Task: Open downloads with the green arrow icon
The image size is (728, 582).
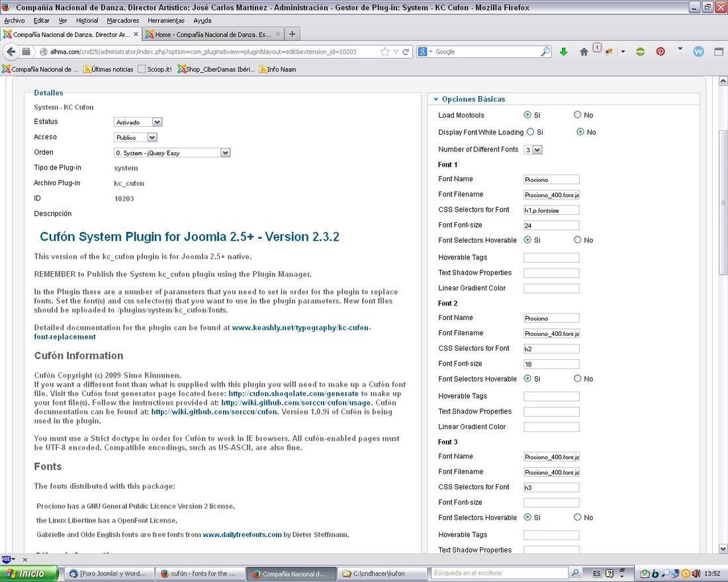Action: [564, 52]
